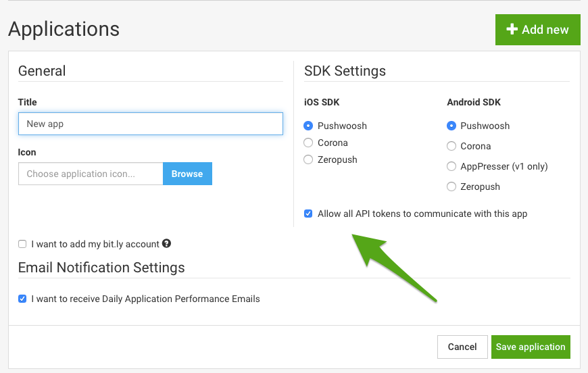Click the Title field label
This screenshot has width=588, height=373.
[x=28, y=102]
